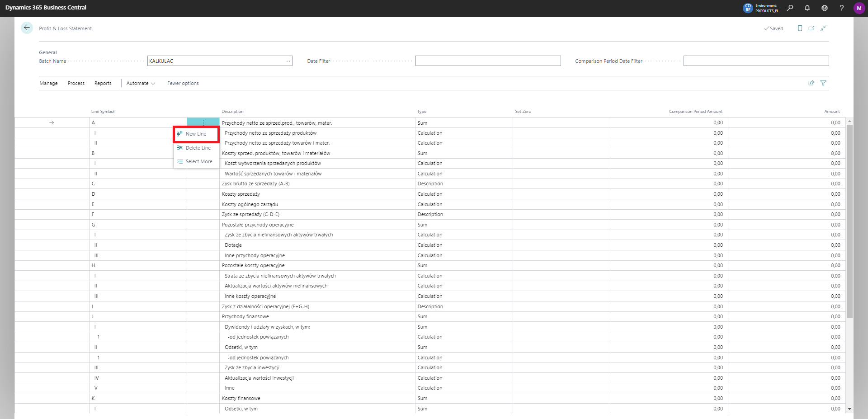
Task: Open row A show more options
Action: (x=203, y=123)
